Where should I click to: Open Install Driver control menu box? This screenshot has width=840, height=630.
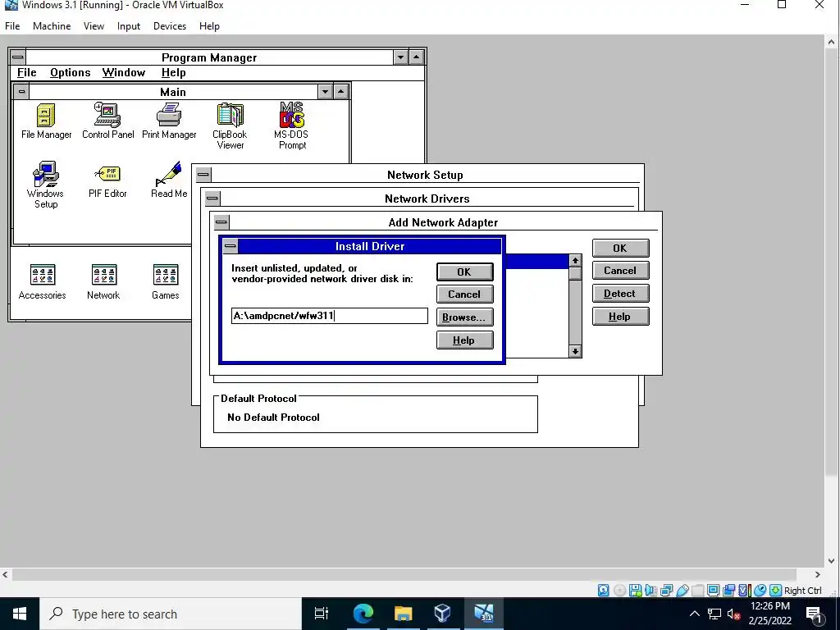[x=231, y=246]
